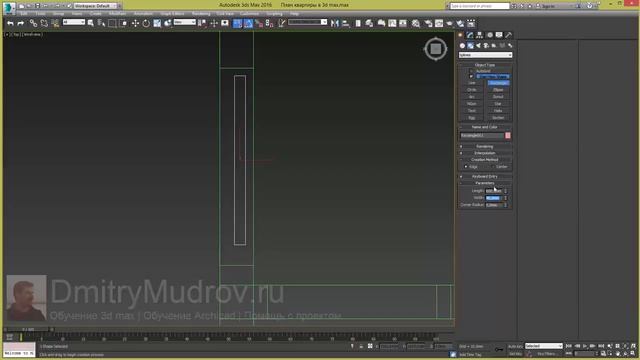This screenshot has height=360, width=640.
Task: Expand the Keyboard Entry rollout
Action: click(x=485, y=176)
